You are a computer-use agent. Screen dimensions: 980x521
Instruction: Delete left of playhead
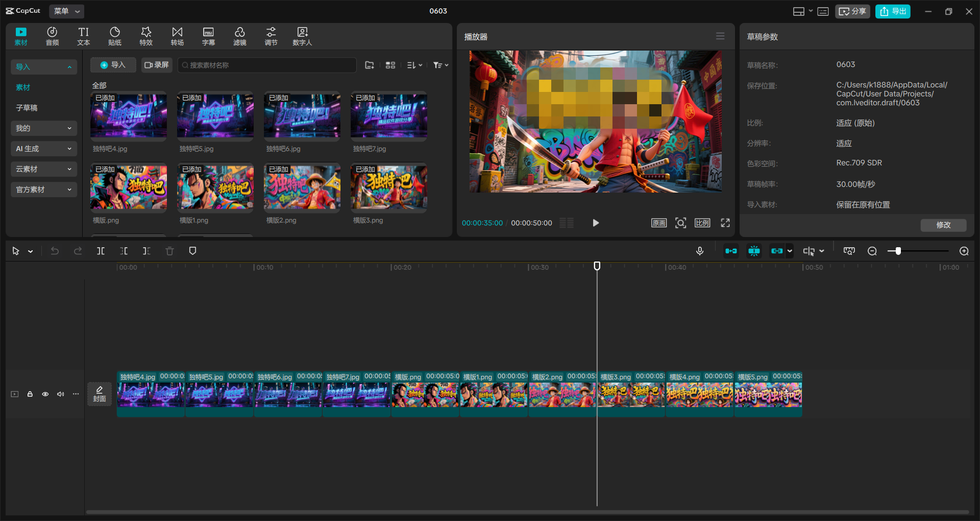(x=124, y=251)
